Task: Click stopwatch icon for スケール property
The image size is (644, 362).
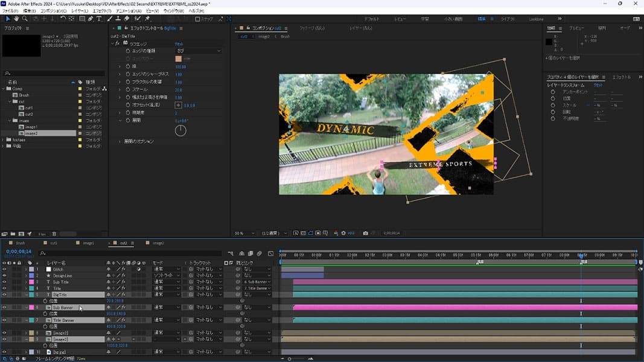Action: pos(127,89)
